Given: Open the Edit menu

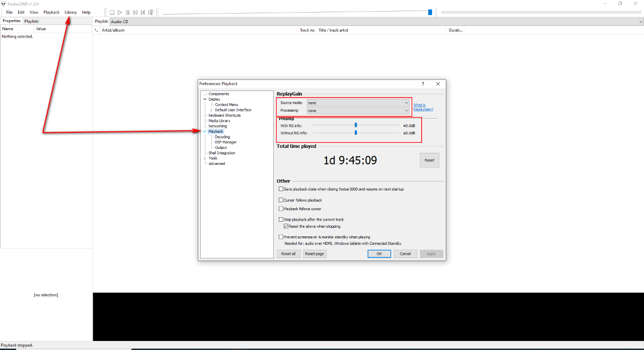Looking at the screenshot, I should [x=21, y=12].
